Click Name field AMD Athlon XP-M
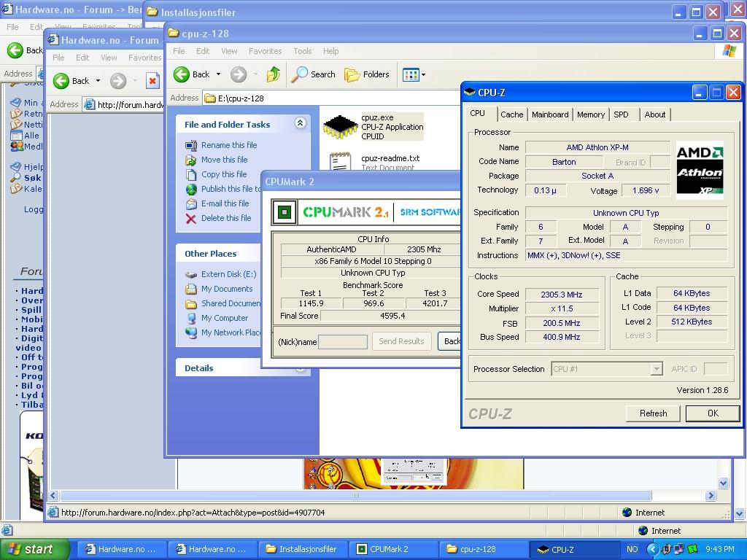 click(597, 147)
